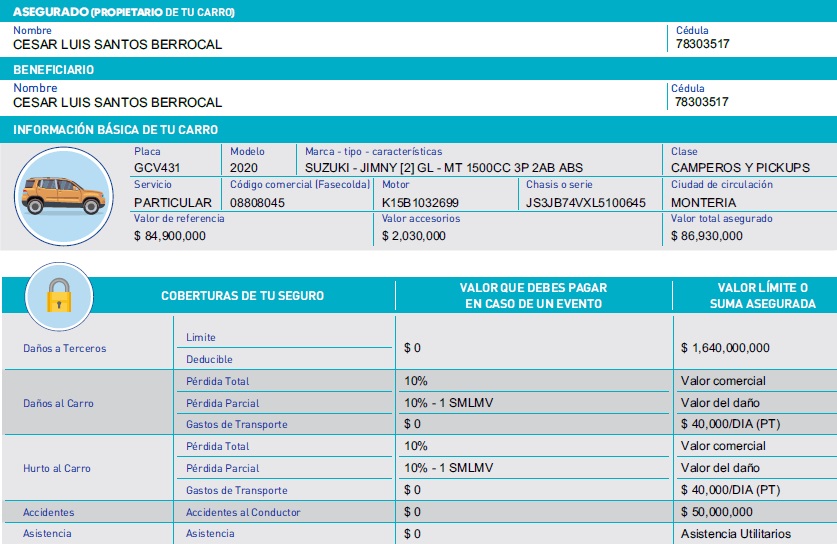Select the Accidentes al Conductor coverage
The width and height of the screenshot is (837, 544).
click(243, 512)
